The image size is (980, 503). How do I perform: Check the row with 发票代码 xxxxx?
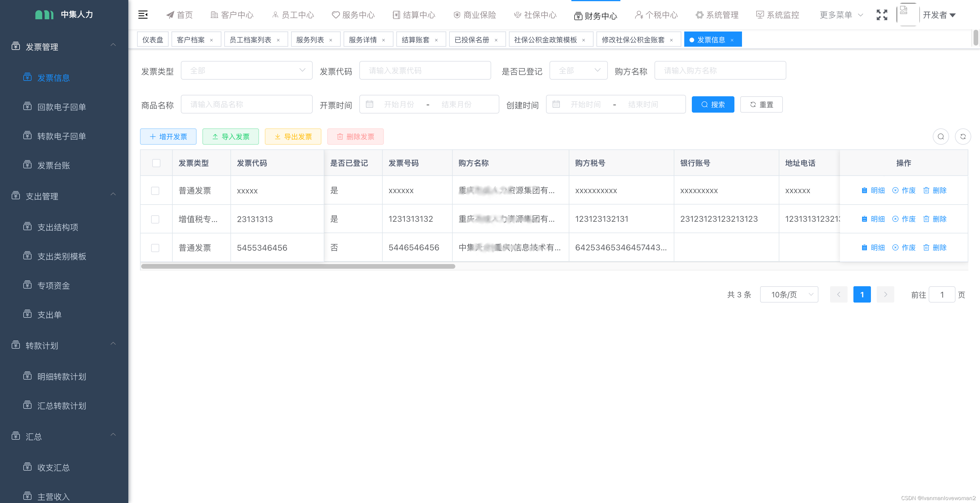tap(155, 191)
